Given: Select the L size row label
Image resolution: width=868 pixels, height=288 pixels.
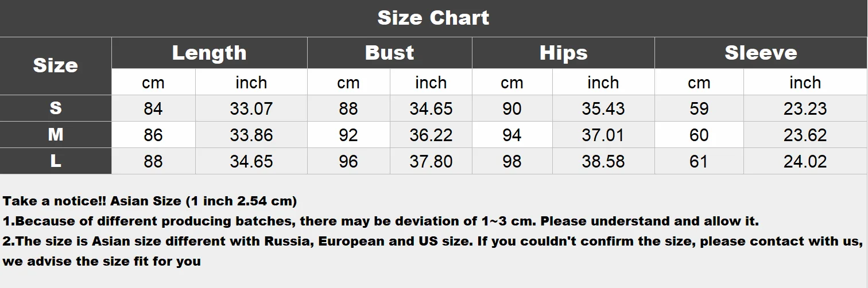Looking at the screenshot, I should [x=56, y=161].
